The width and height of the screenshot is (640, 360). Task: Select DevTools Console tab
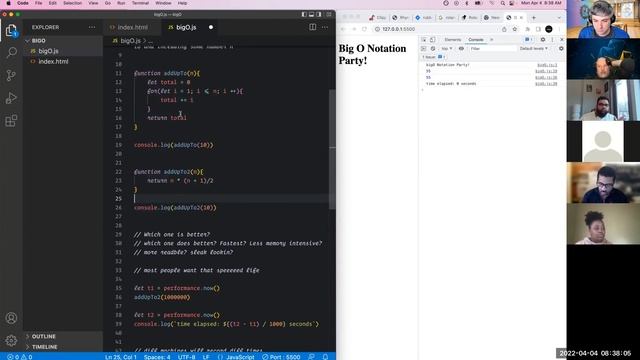click(x=476, y=40)
